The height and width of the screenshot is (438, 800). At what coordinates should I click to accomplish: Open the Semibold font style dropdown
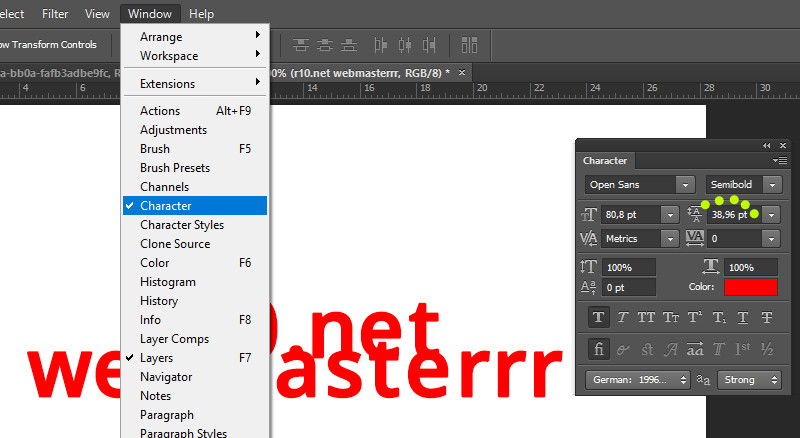772,185
